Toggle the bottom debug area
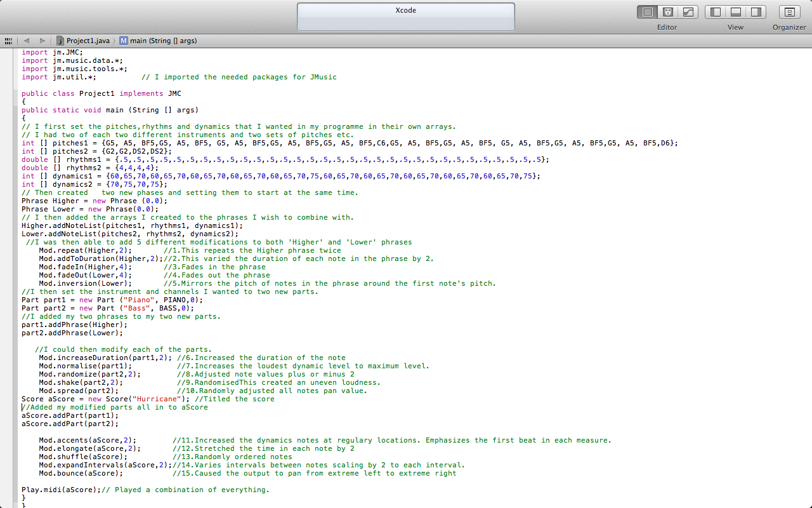 (x=736, y=12)
